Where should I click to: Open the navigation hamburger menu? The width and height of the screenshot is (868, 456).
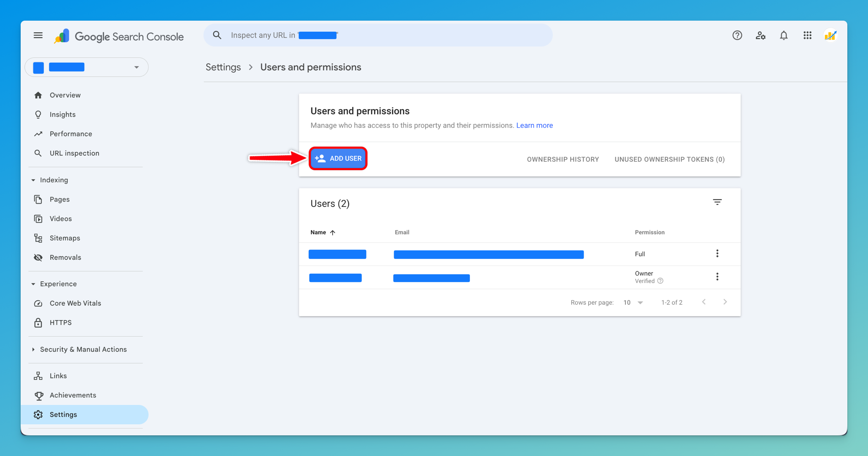[38, 36]
